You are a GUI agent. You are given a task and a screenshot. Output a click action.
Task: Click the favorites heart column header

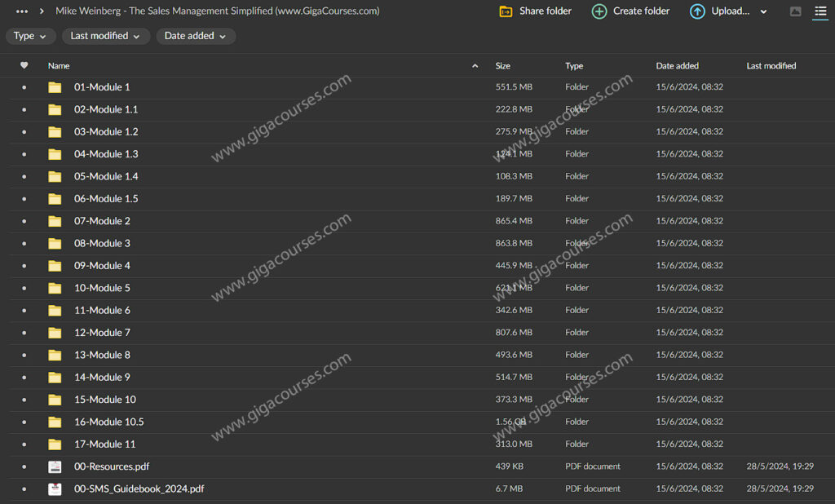[x=24, y=65]
